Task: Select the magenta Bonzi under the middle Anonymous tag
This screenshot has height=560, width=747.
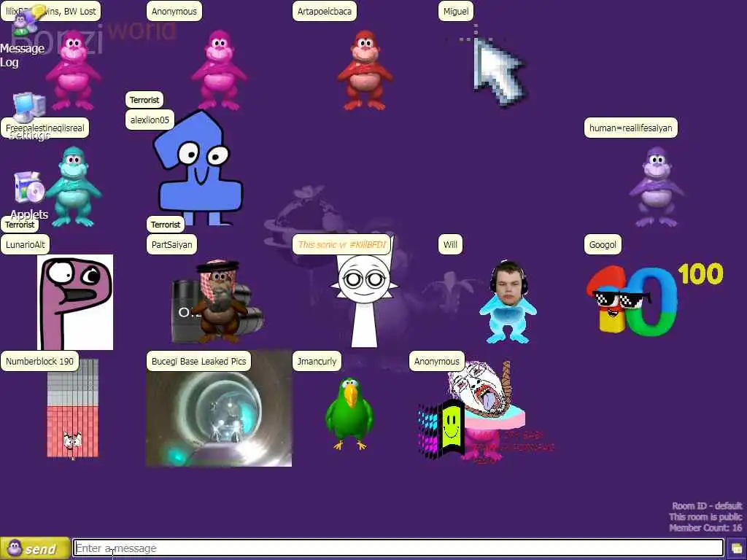Action: (219, 69)
